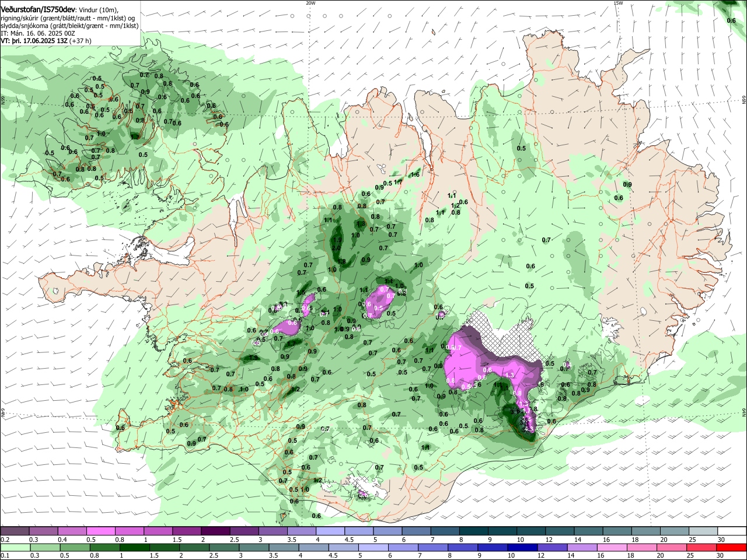Viewport: 747px width, 560px height.
Task: Select upper legend swatch between 18 and 20
Action: [x=645, y=531]
